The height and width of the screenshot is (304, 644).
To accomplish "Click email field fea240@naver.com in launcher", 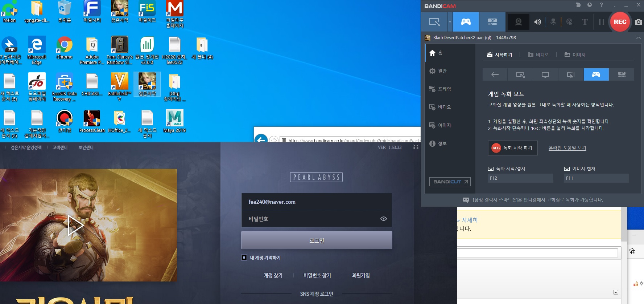I will (317, 202).
